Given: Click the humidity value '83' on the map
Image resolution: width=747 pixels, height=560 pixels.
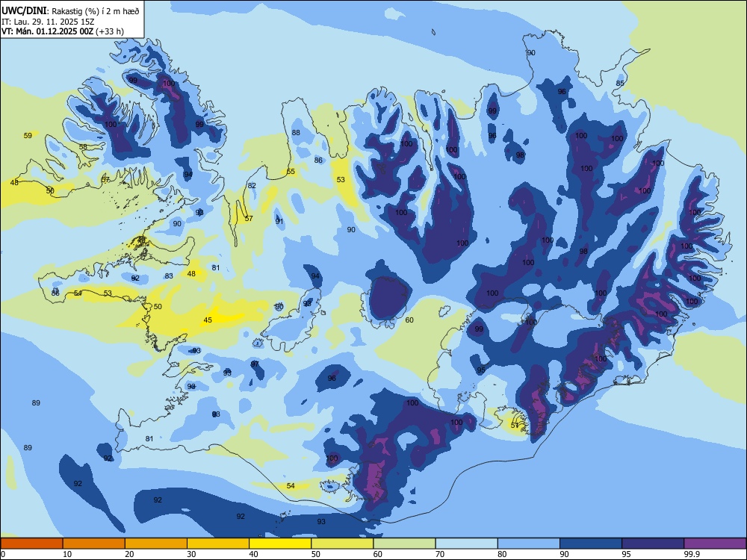Looking at the screenshot, I should click(169, 276).
